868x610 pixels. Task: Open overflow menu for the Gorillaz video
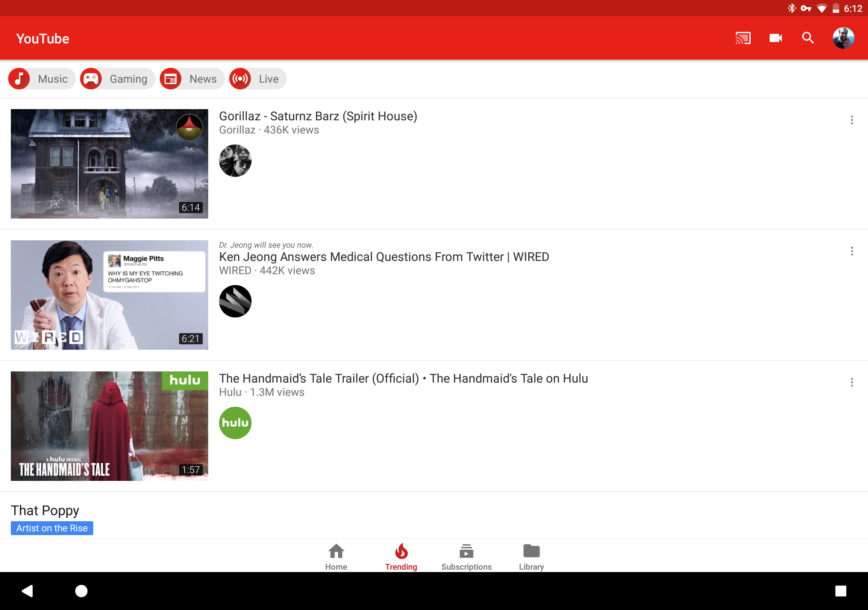852,120
